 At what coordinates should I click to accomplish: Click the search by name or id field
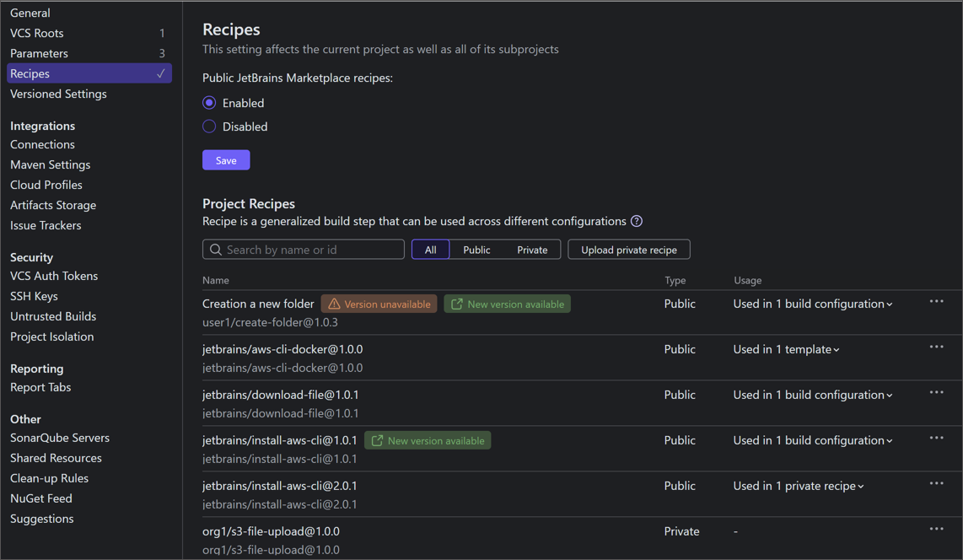tap(304, 249)
